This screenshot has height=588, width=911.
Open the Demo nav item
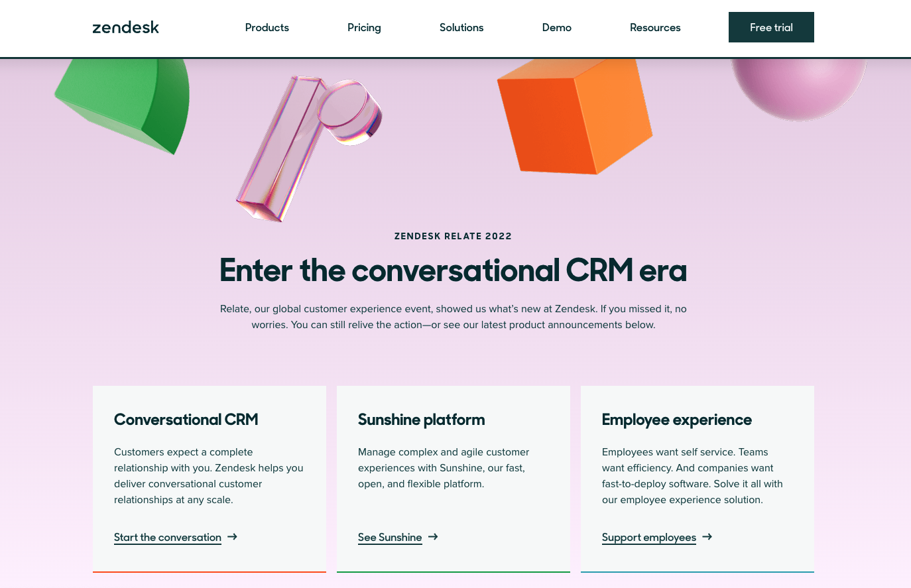tap(557, 27)
